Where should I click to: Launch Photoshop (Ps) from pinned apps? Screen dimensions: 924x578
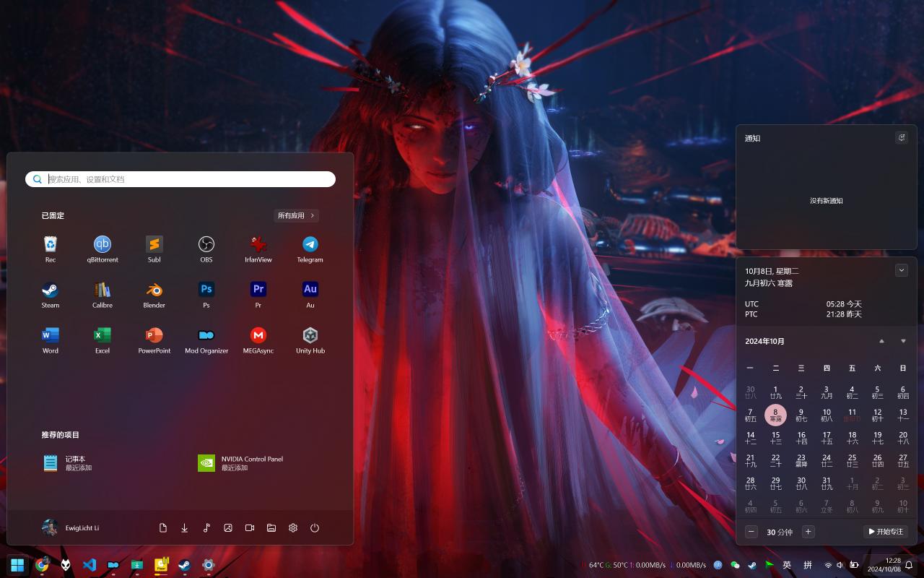coord(206,295)
